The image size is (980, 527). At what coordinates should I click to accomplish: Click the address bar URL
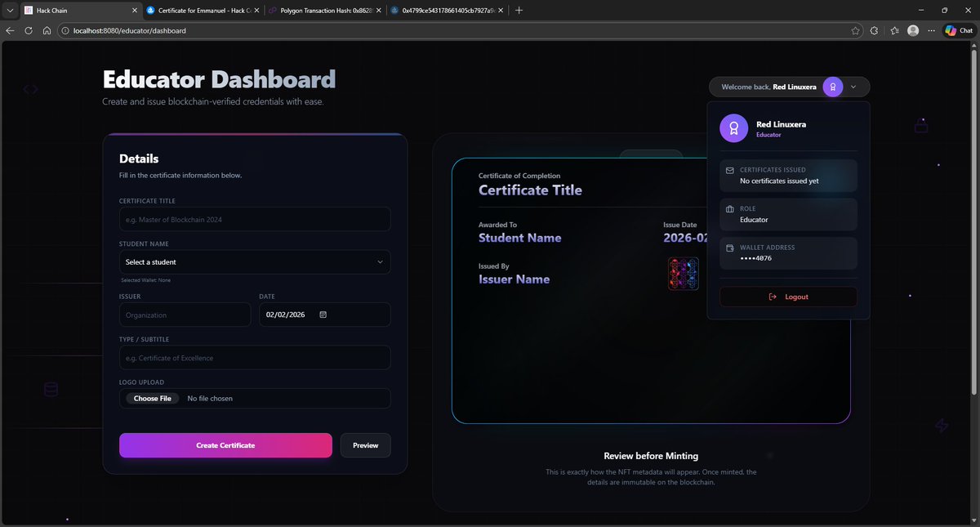131,30
